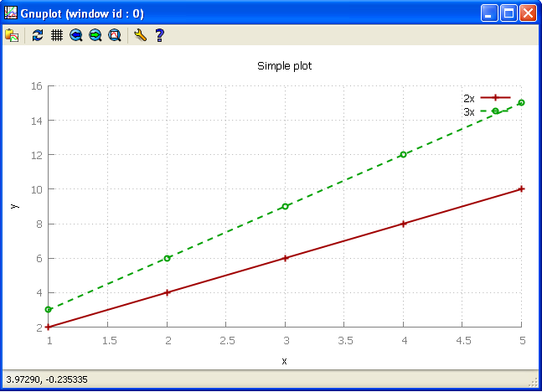Screen dimensions: 542x392
Task: Toggle the grid icon in the toolbar
Action: point(57,35)
